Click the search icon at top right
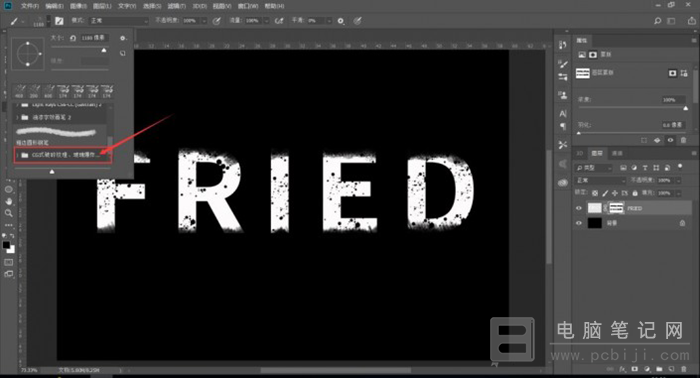This screenshot has height=378, width=700. coord(657,21)
